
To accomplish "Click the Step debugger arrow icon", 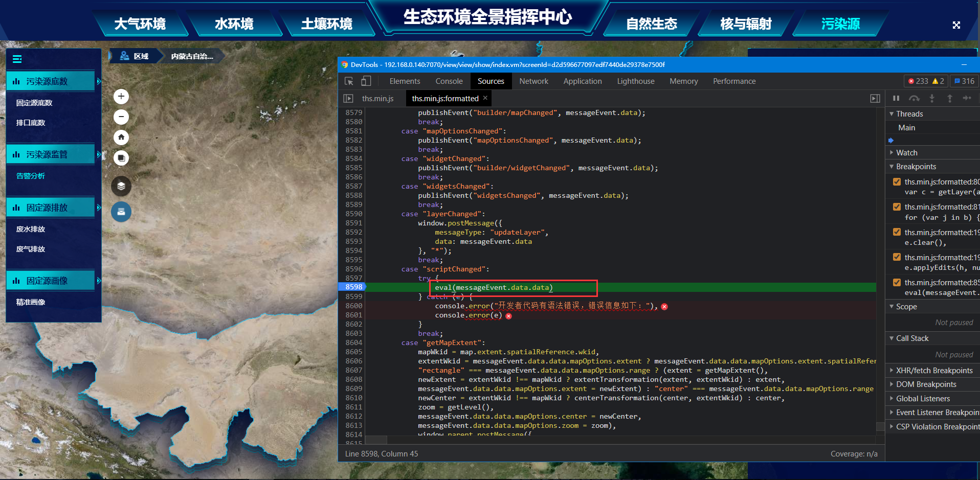I will click(967, 98).
